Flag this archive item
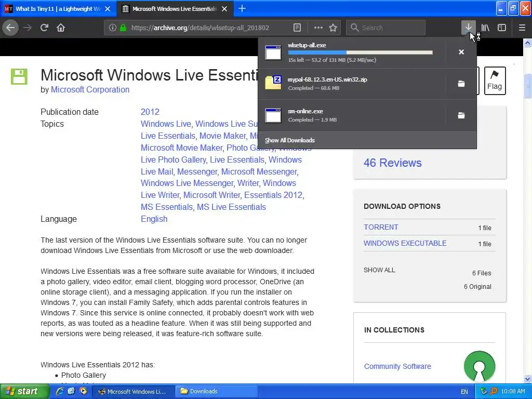The height and width of the screenshot is (399, 532). (495, 81)
